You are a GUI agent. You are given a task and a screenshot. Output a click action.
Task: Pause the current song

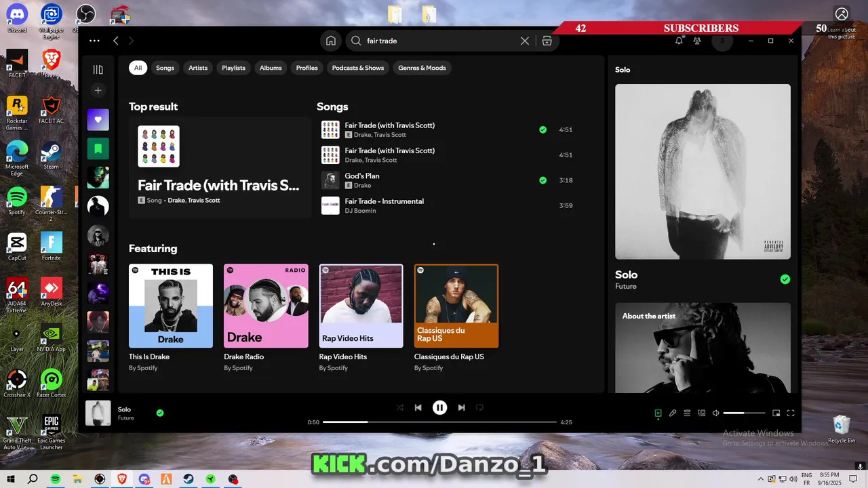(440, 407)
